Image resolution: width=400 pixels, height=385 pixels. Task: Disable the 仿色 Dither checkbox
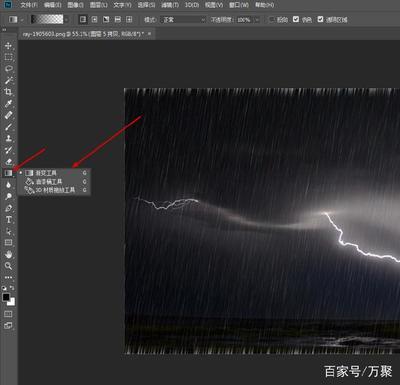click(296, 20)
